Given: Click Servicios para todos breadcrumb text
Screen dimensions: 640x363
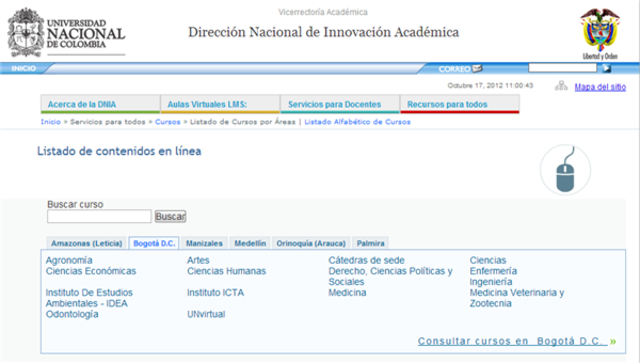Looking at the screenshot, I should pos(108,122).
